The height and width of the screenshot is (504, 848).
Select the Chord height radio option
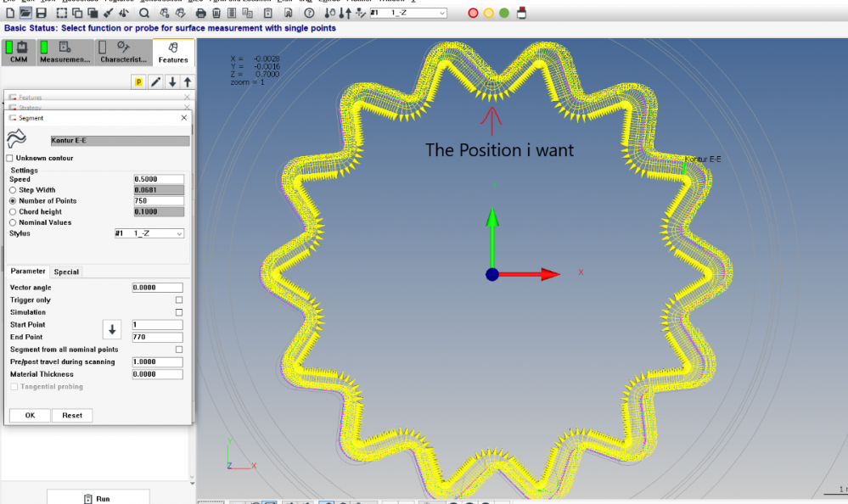pyautogui.click(x=13, y=211)
